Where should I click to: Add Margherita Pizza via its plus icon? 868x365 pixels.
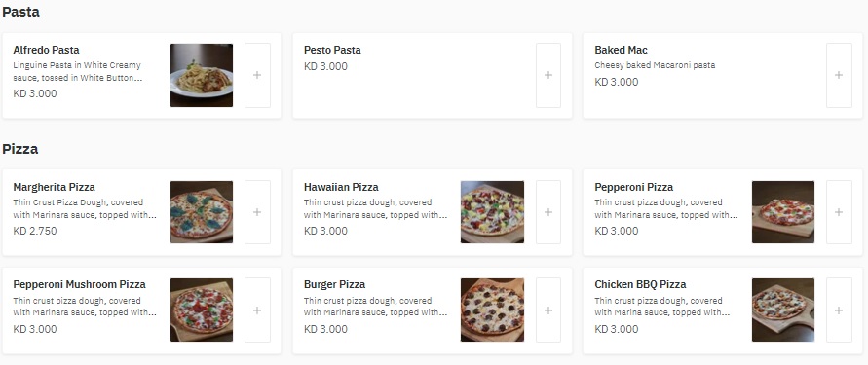pyautogui.click(x=257, y=212)
